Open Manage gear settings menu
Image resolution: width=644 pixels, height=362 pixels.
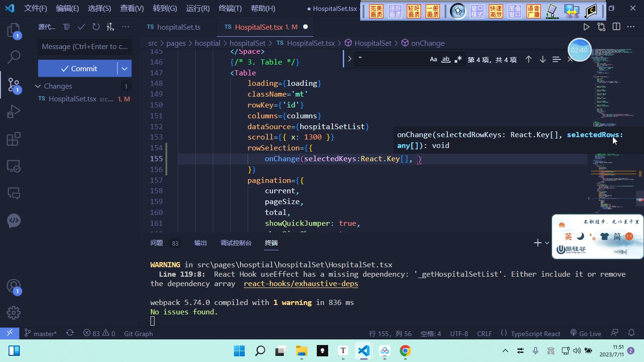(14, 313)
